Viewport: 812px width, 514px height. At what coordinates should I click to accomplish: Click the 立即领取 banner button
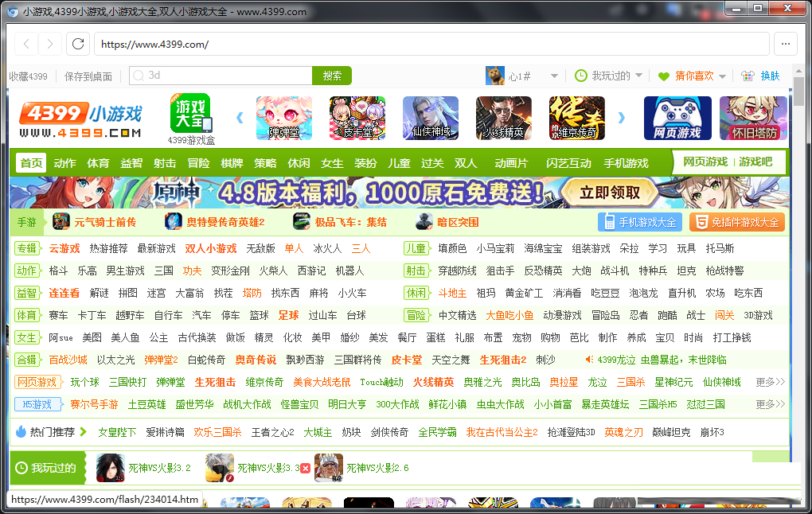coord(610,192)
